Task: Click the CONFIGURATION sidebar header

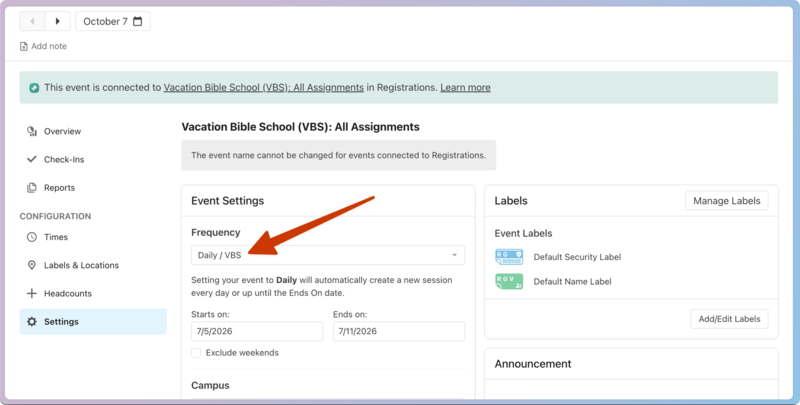Action: click(x=55, y=216)
